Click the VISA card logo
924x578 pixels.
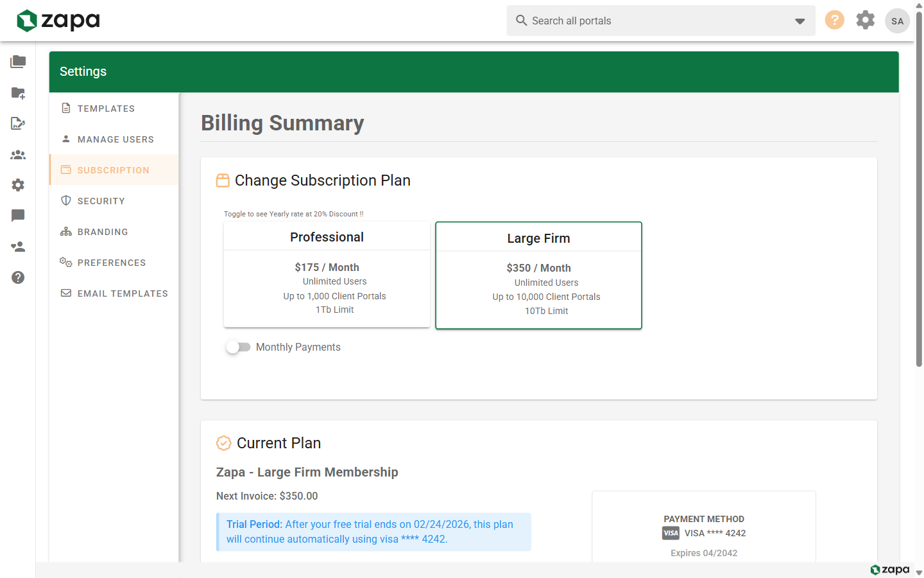[x=671, y=533]
